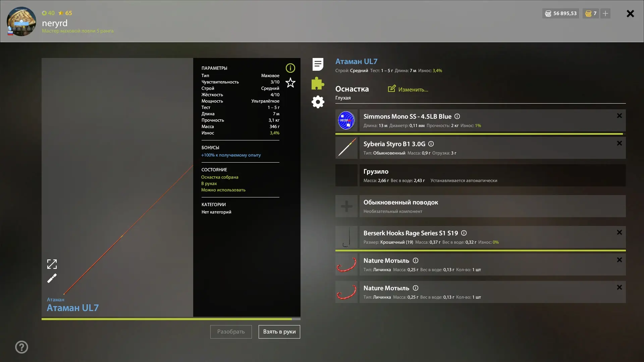Open the description notes tab icon
The width and height of the screenshot is (644, 362).
tap(318, 64)
